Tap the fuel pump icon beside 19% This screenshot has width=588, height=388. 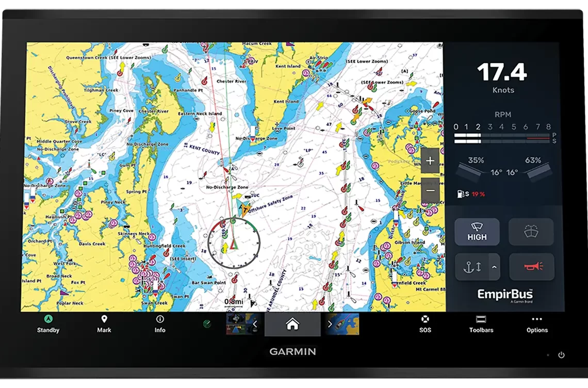pos(461,194)
